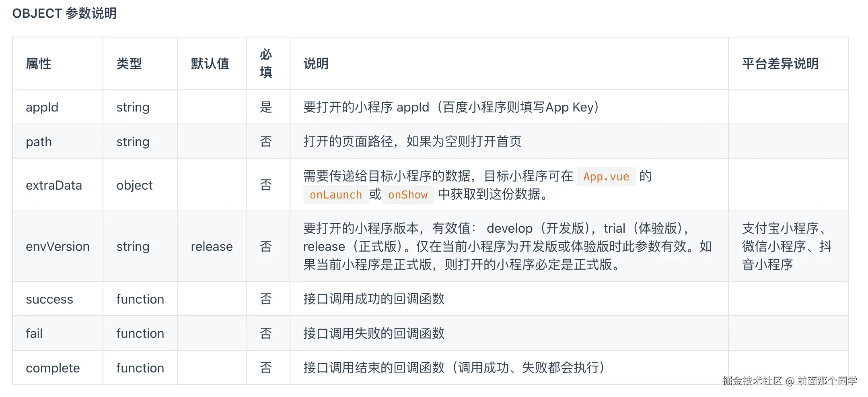Click the onLaunch inline code tag
Image resolution: width=868 pixels, height=397 pixels.
(335, 195)
